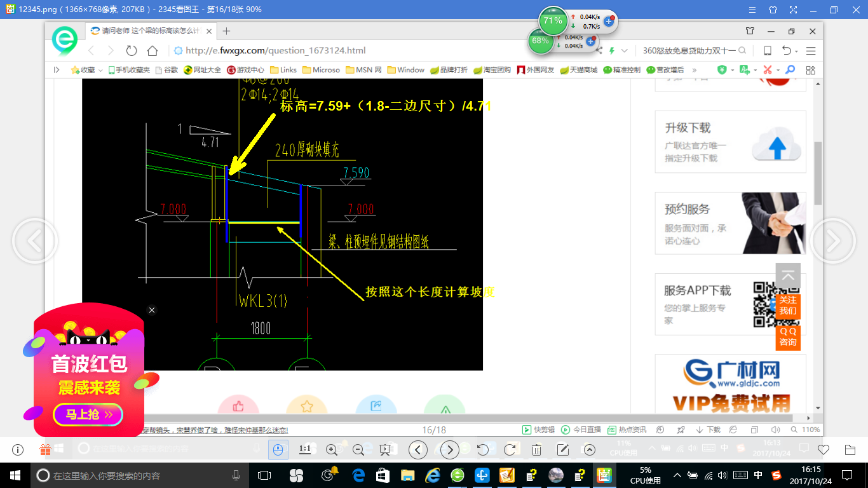
Task: Open the Microso bookmark folder
Action: click(322, 70)
